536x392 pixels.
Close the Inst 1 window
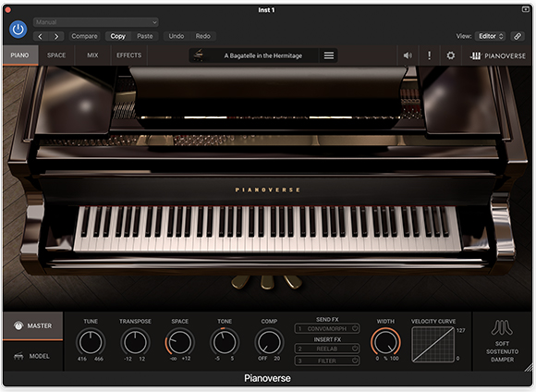pos(8,10)
